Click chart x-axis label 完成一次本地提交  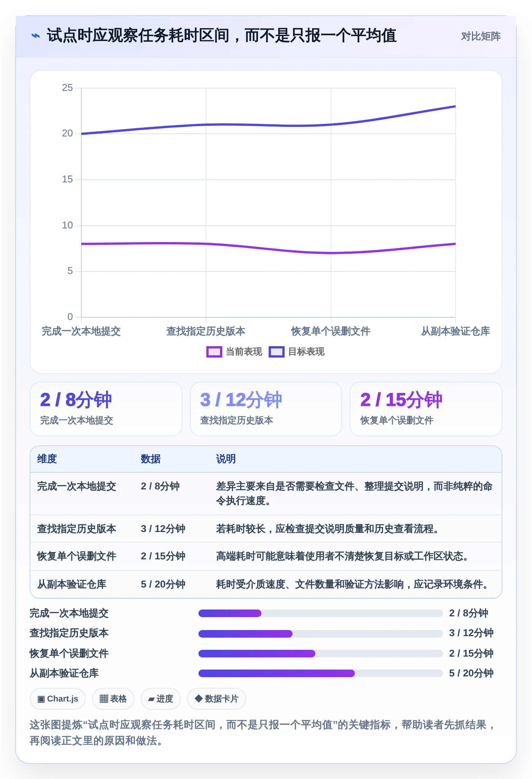click(81, 331)
